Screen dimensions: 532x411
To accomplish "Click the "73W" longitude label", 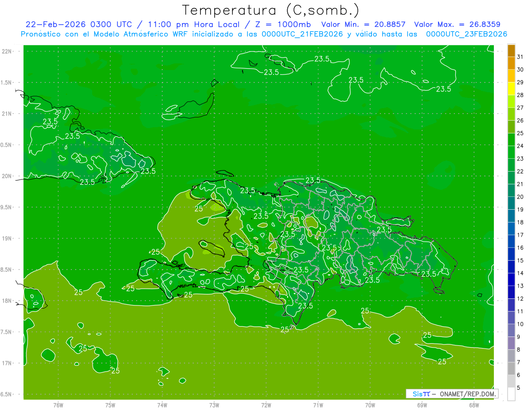I will click(x=214, y=405).
